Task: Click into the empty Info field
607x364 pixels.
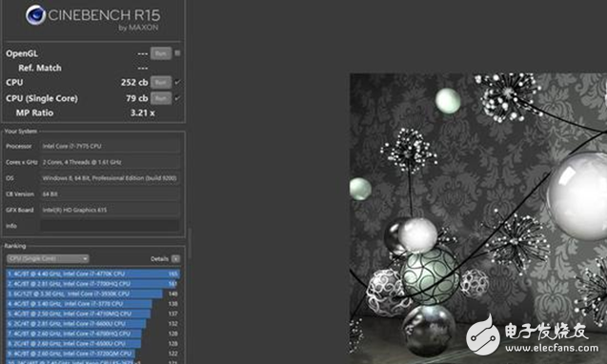Action: (x=110, y=226)
